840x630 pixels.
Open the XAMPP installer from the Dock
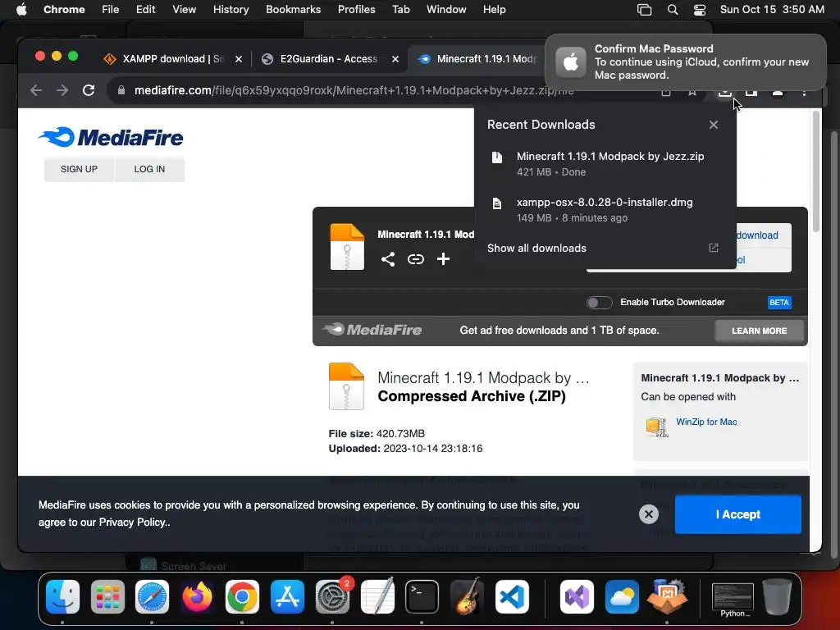tap(666, 597)
